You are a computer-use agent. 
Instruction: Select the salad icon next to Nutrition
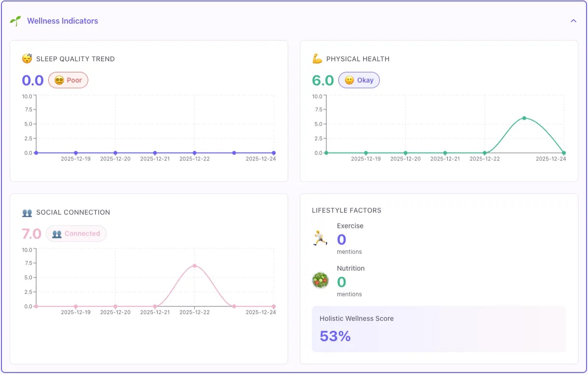(320, 280)
